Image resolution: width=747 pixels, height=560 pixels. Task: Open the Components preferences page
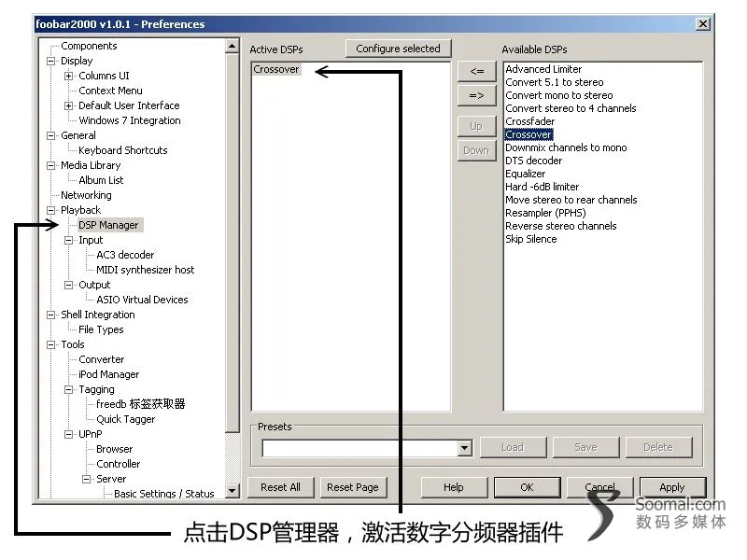click(x=89, y=46)
